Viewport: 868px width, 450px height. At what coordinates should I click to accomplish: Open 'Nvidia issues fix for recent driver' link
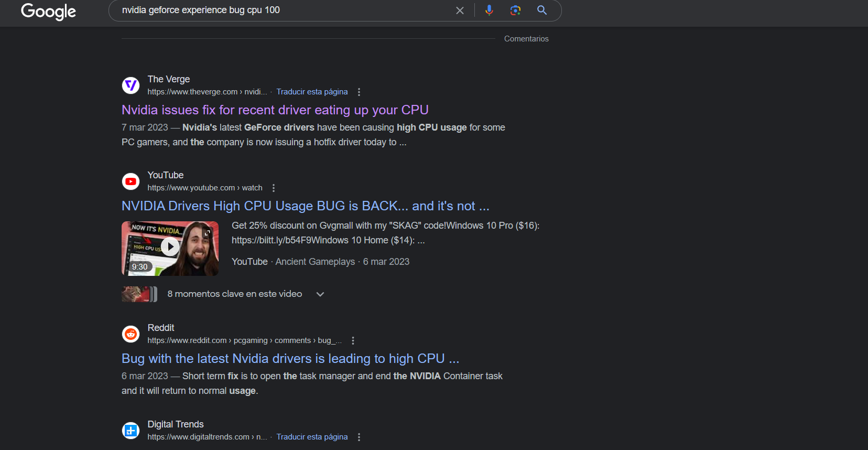pyautogui.click(x=275, y=110)
